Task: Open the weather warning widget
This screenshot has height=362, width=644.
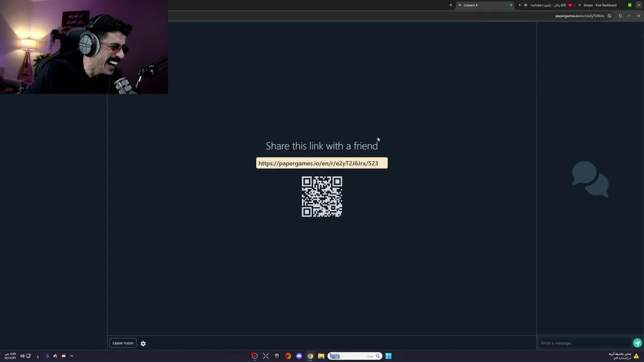Action: [x=624, y=356]
